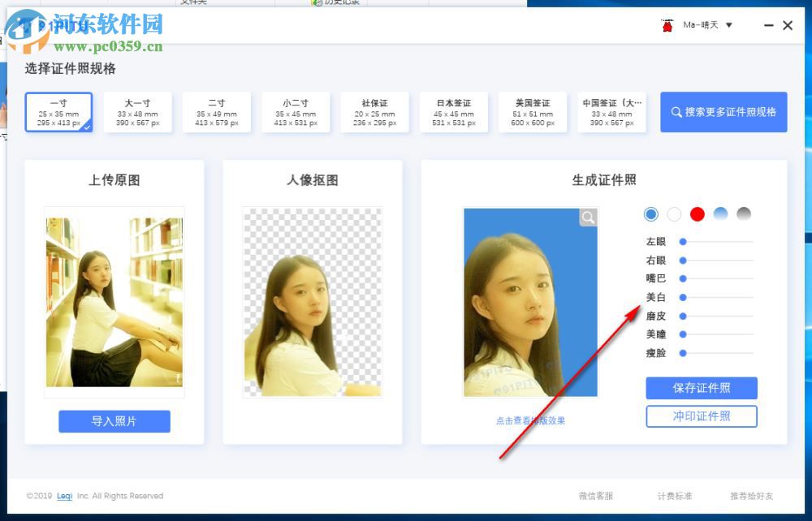Screen dimensions: 812x521
Task: Select the 小二寸 size tab
Action: (296, 112)
